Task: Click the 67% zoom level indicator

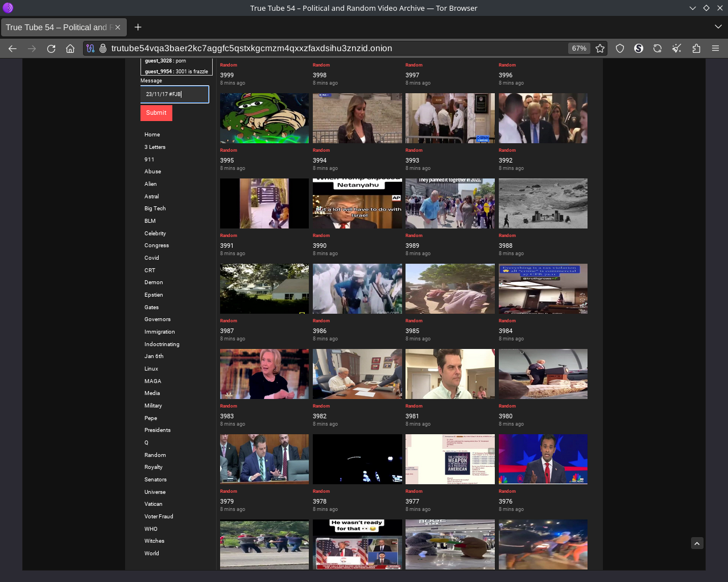Action: pos(579,48)
